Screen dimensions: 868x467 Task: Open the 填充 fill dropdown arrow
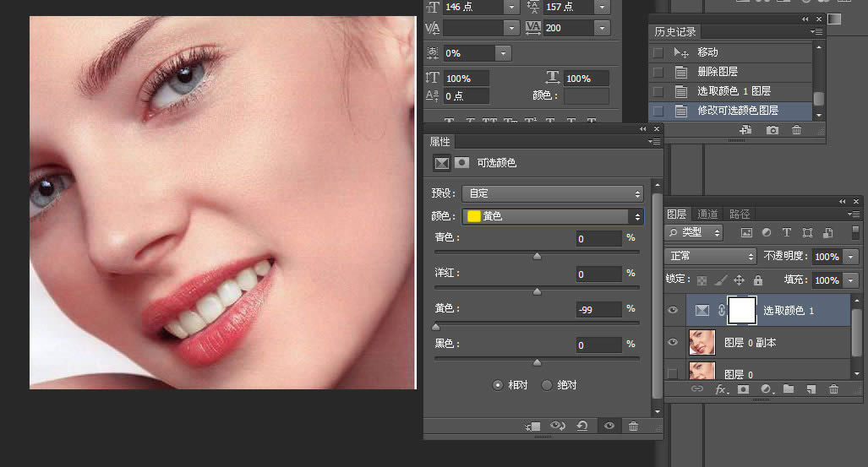click(x=851, y=280)
